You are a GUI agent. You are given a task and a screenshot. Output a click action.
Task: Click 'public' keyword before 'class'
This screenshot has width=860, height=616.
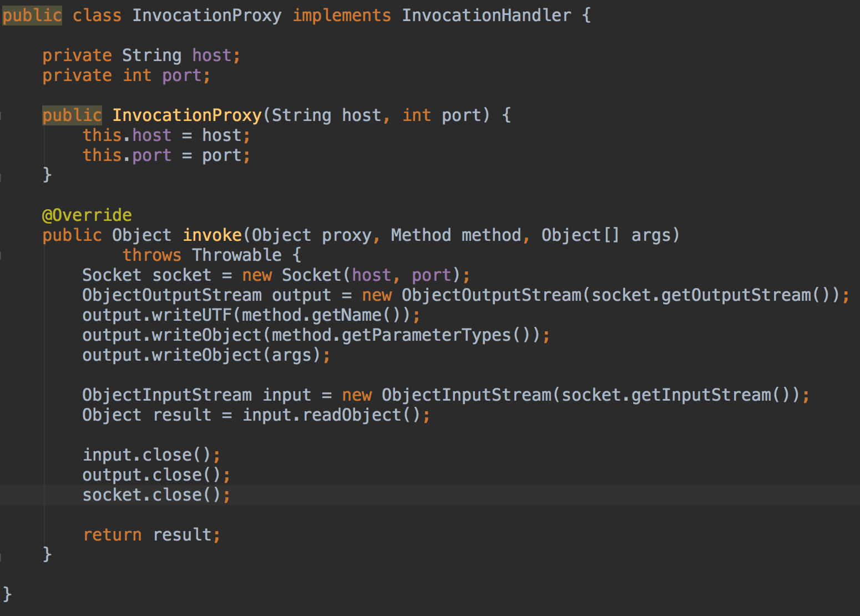[x=32, y=16]
